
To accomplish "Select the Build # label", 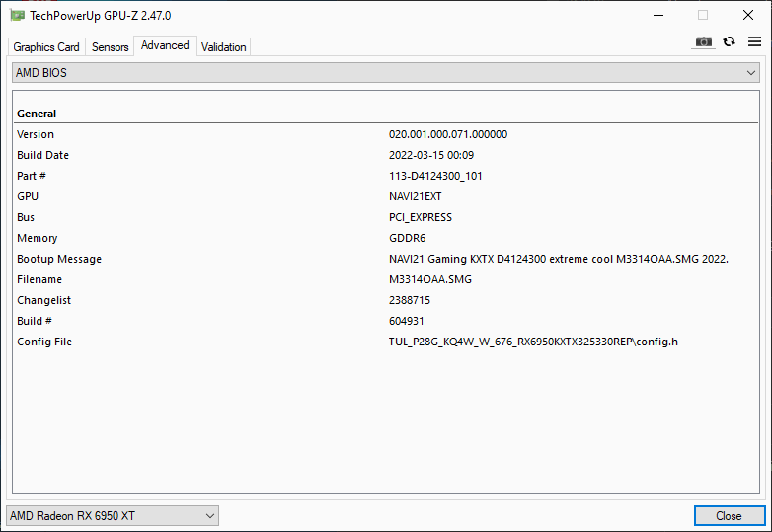I will coord(35,321).
